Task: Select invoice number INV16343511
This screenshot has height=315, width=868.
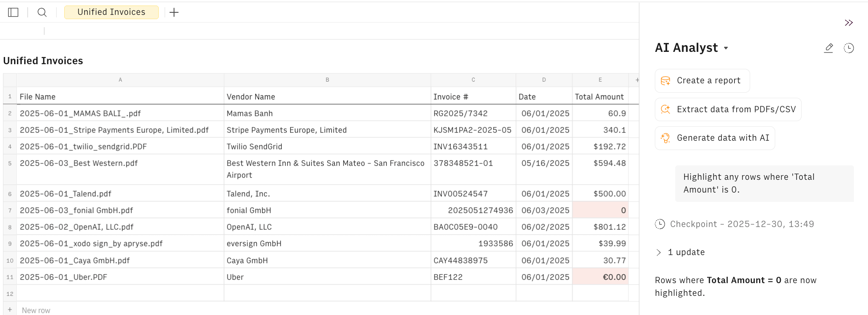Action: (x=473, y=147)
